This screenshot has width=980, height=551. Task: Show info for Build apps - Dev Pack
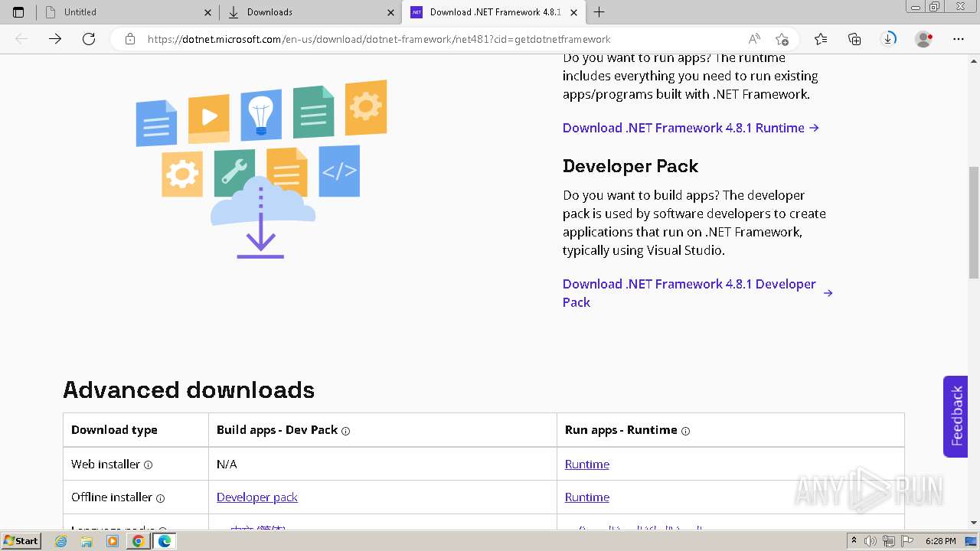[345, 431]
